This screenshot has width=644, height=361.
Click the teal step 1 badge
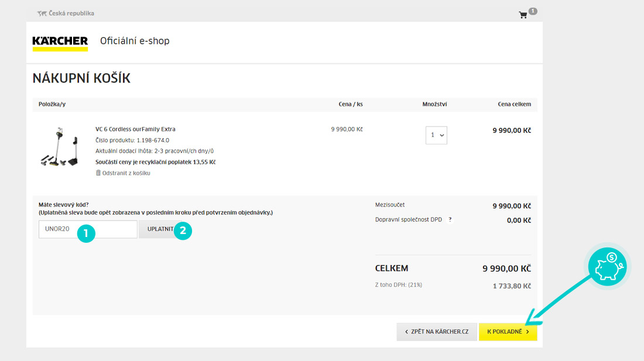(x=86, y=233)
